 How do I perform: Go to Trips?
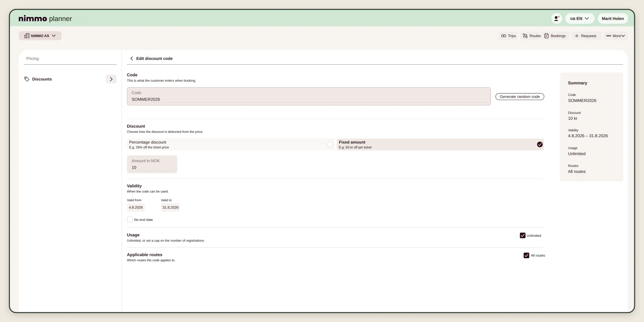click(x=508, y=36)
